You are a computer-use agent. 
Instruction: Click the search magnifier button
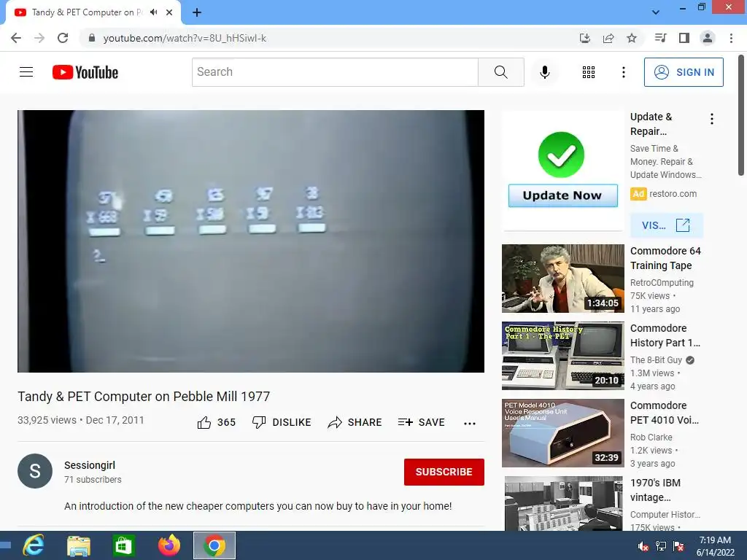coord(500,72)
